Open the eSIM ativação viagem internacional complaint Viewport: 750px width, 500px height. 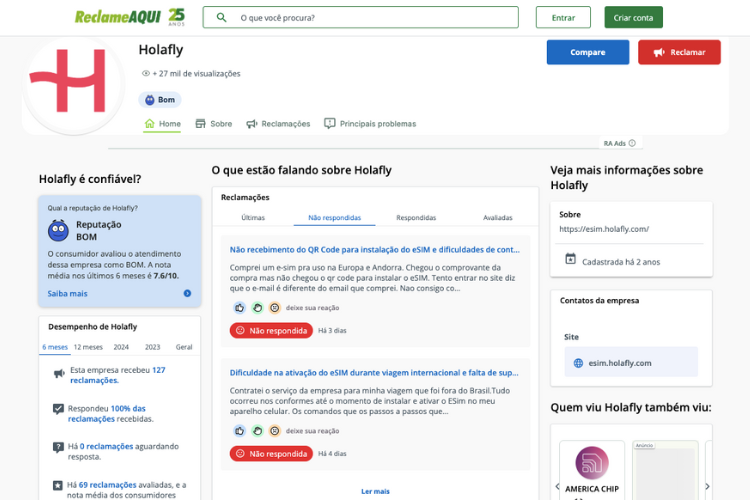click(x=374, y=373)
